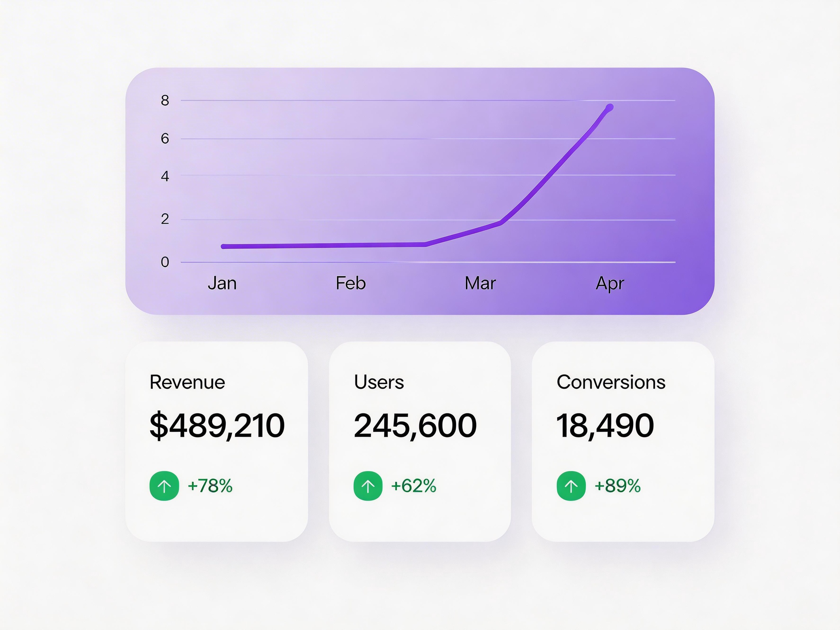Select the Jan label on the chart axis

222,283
